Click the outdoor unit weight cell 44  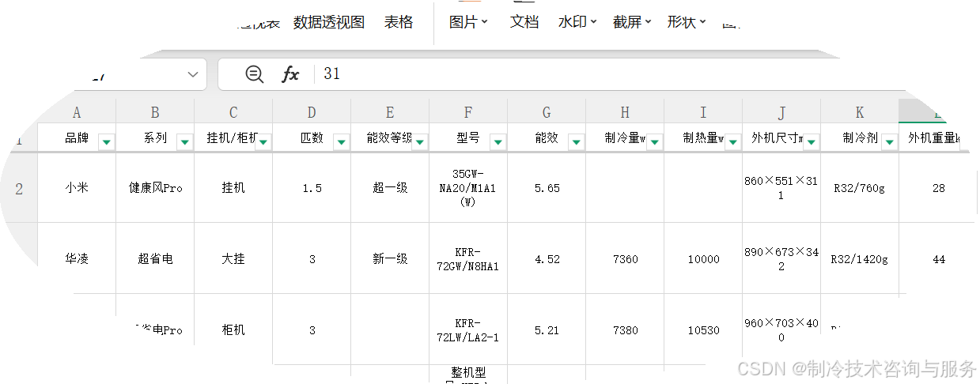939,258
